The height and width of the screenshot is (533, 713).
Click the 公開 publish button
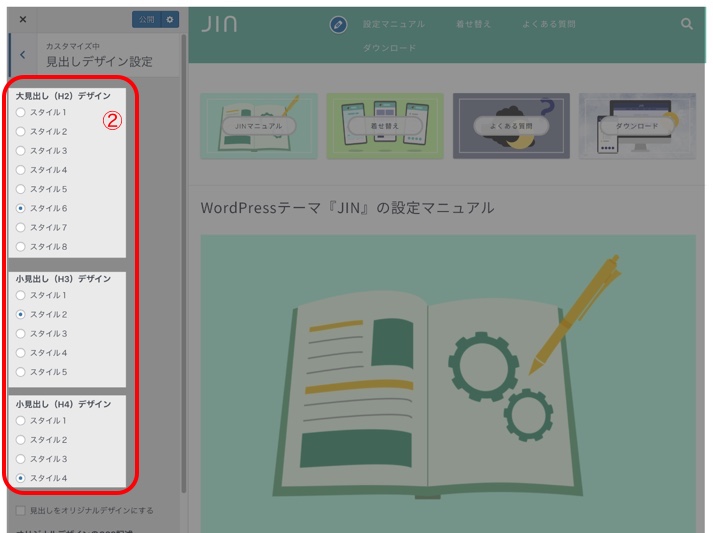coord(146,20)
